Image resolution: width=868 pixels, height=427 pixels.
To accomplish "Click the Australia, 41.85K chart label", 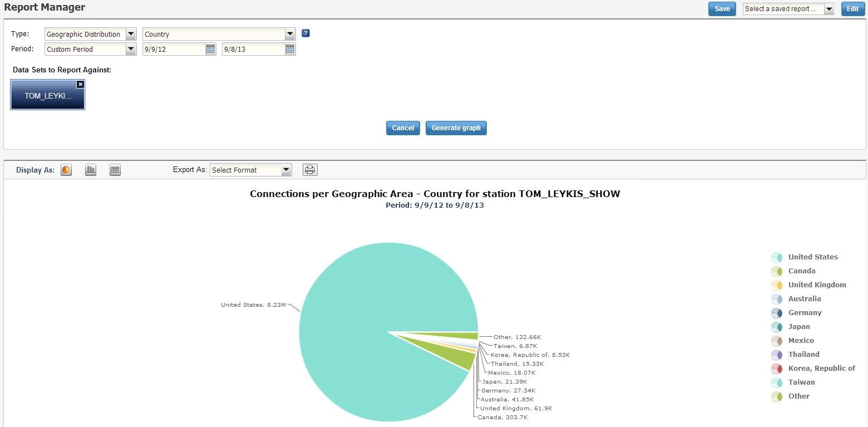I will tap(507, 399).
